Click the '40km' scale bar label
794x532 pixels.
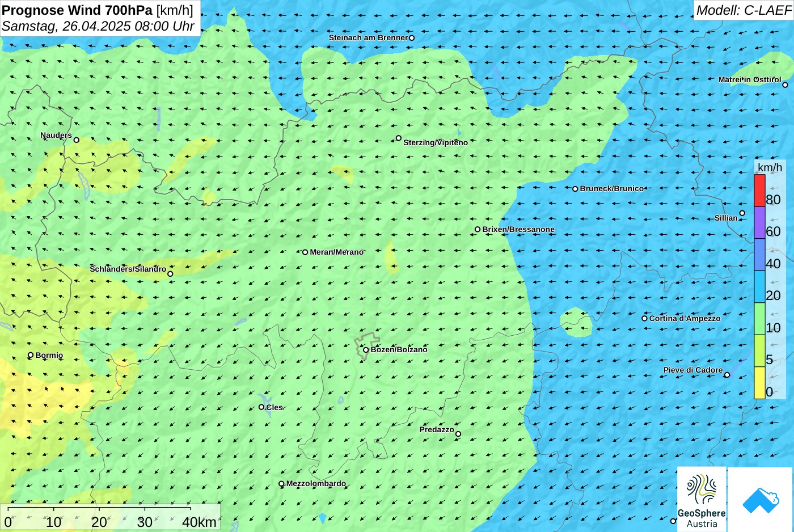[199, 522]
